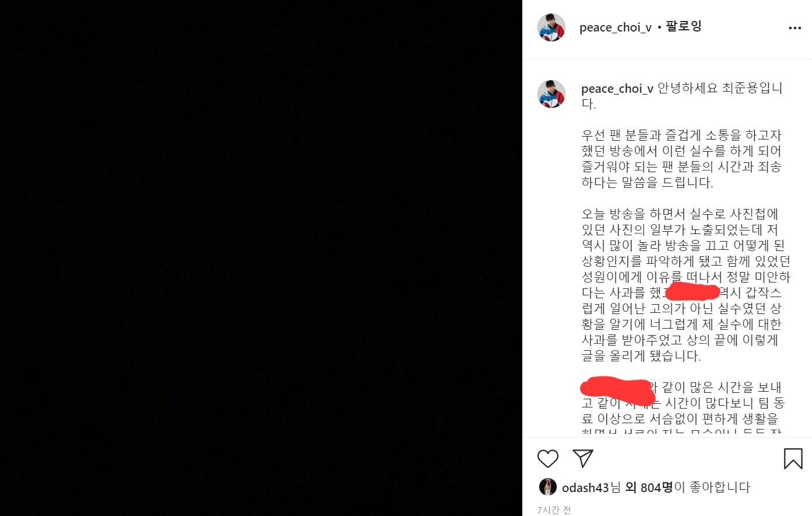Image resolution: width=812 pixels, height=516 pixels.
Task: Open odash43's small profile avatar
Action: (547, 487)
